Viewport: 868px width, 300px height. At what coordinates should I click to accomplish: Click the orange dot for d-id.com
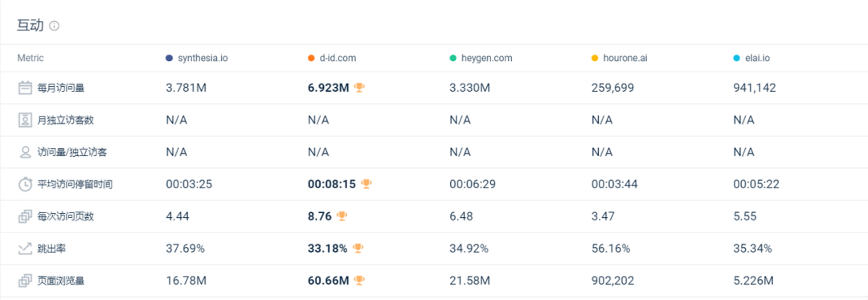(x=311, y=58)
